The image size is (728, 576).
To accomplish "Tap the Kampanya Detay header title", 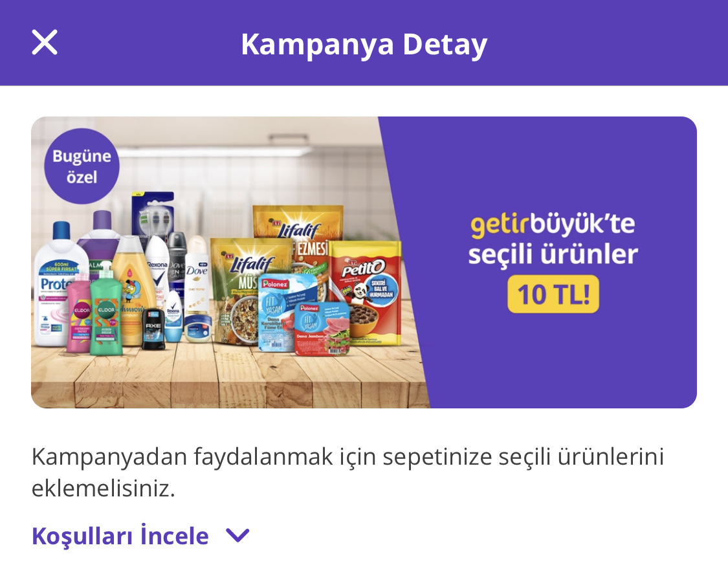I will click(364, 44).
